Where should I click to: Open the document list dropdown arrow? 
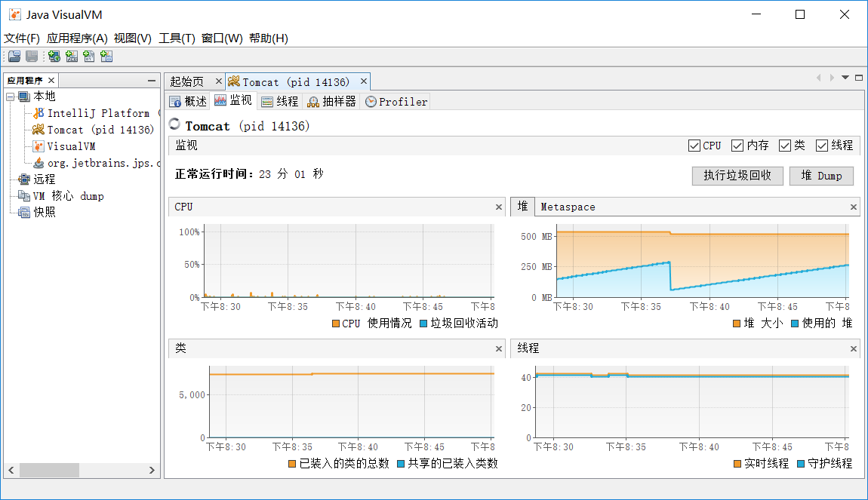click(845, 78)
